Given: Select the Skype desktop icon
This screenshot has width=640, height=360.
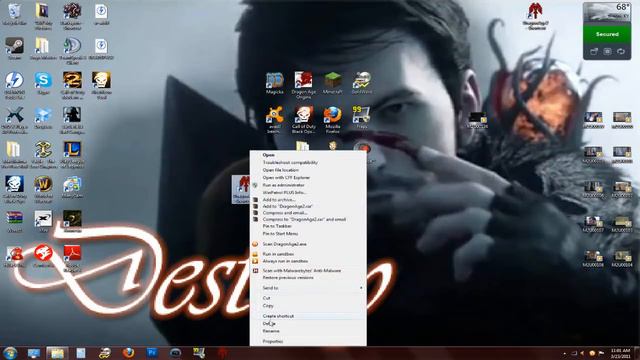Looking at the screenshot, I should [x=43, y=83].
